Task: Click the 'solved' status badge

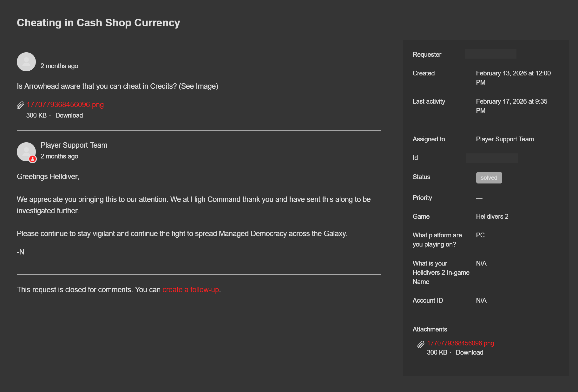Action: pos(489,178)
